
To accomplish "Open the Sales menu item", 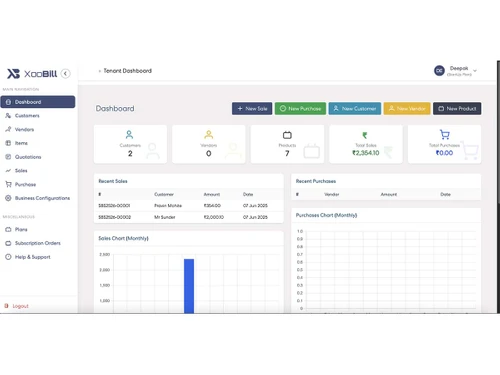I will (38, 170).
